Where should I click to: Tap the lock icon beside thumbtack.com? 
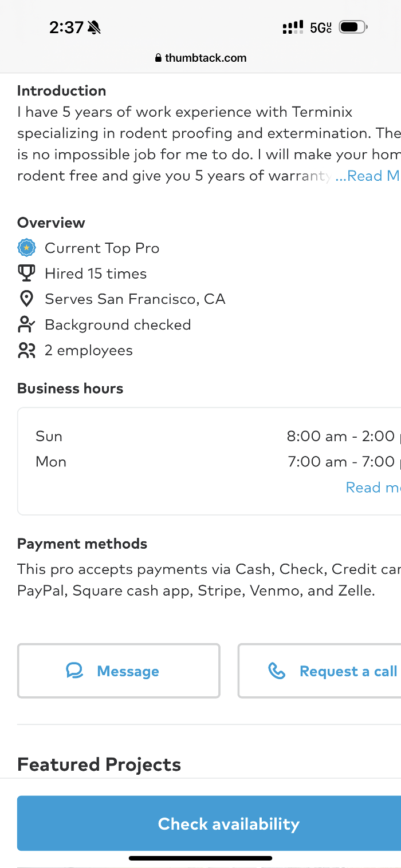pyautogui.click(x=159, y=58)
